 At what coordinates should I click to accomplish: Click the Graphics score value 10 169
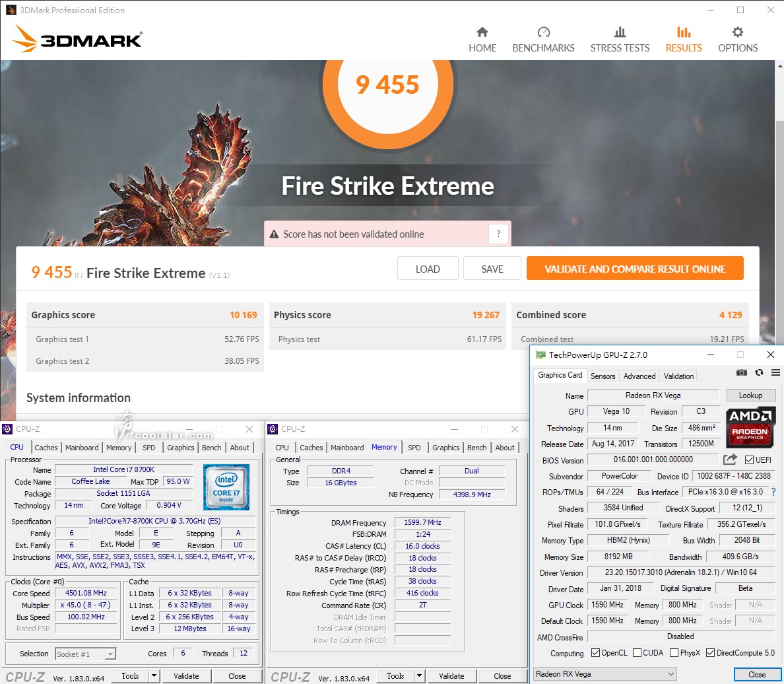243,315
